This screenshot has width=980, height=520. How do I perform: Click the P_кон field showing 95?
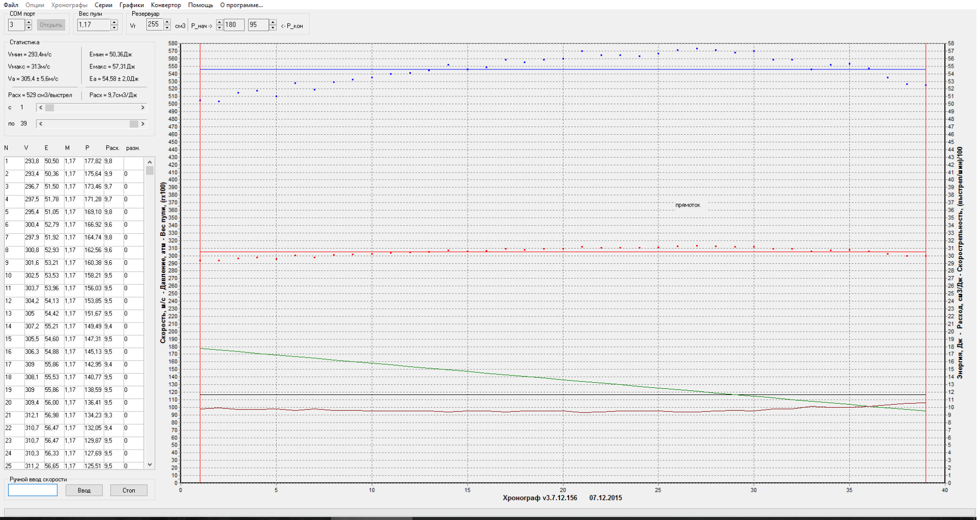point(258,25)
